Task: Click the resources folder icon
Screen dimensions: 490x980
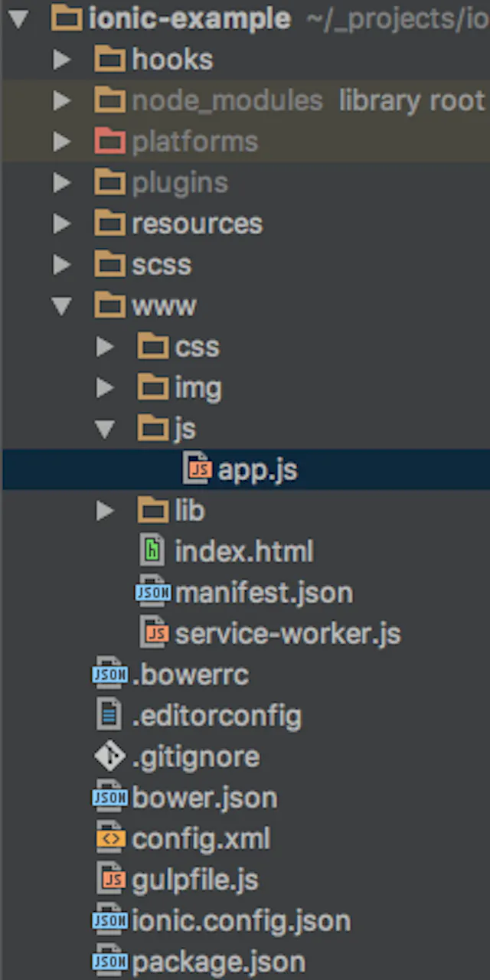Action: [110, 223]
